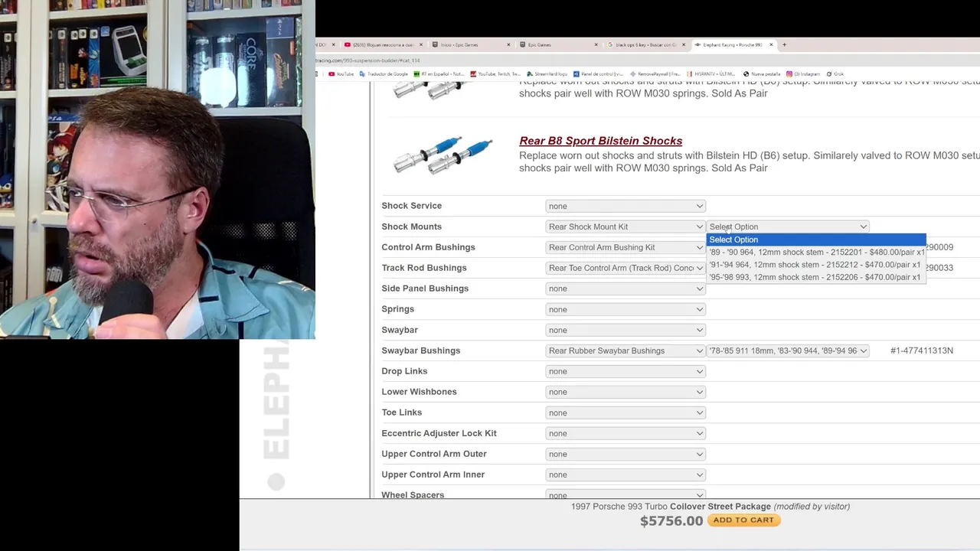This screenshot has width=980, height=551.
Task: Open YouTube, Twitch bookmark
Action: click(x=495, y=74)
